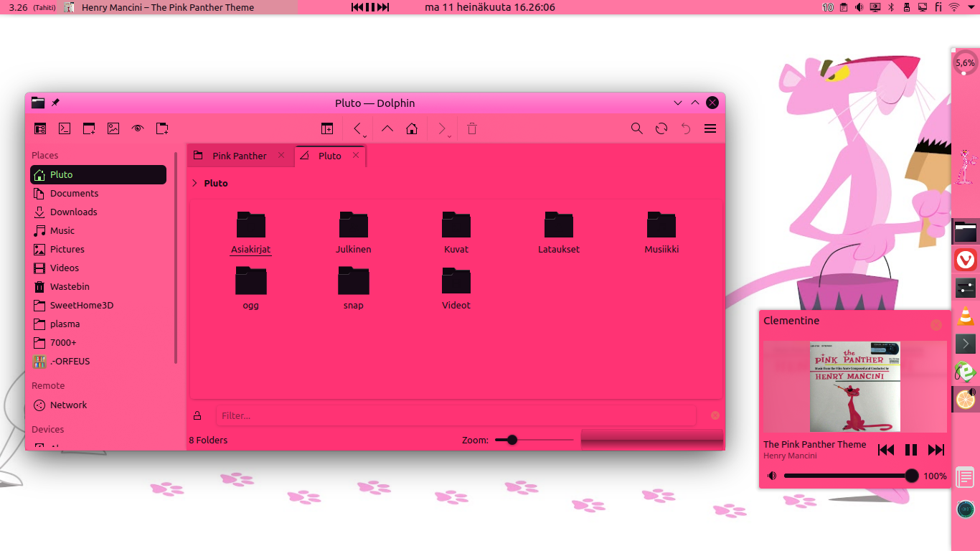Select Pluto in the Places panel

click(98, 174)
